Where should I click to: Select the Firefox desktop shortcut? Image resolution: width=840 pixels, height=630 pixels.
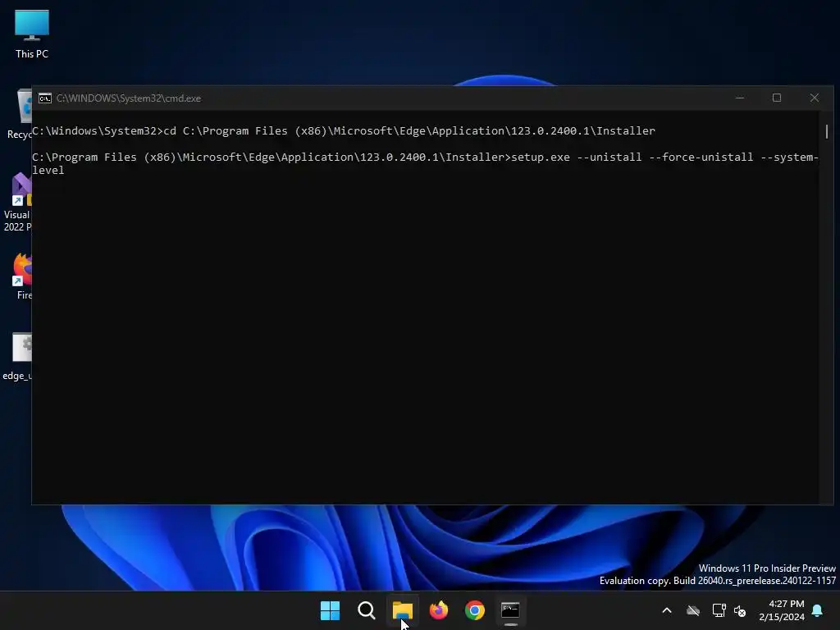(x=21, y=276)
